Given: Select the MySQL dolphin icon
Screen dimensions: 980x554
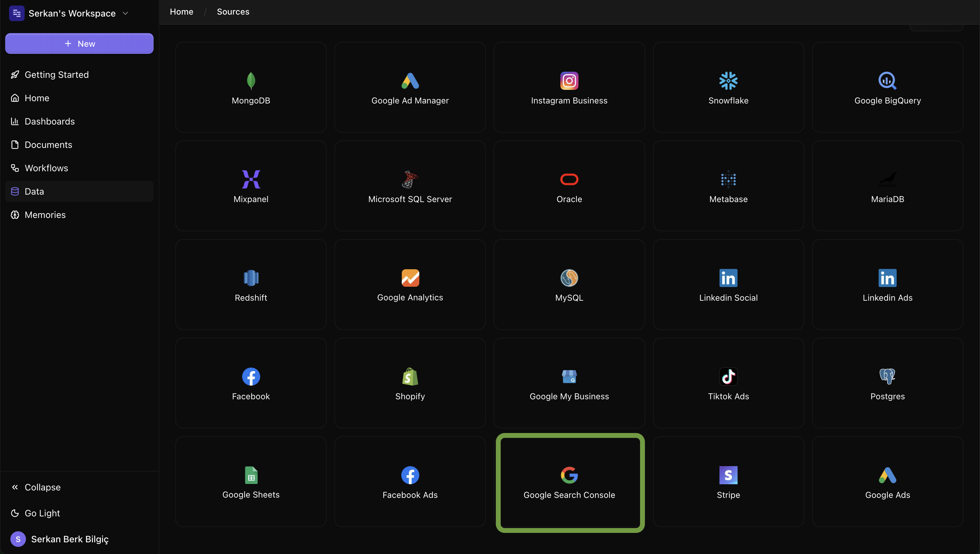Looking at the screenshot, I should pos(569,278).
